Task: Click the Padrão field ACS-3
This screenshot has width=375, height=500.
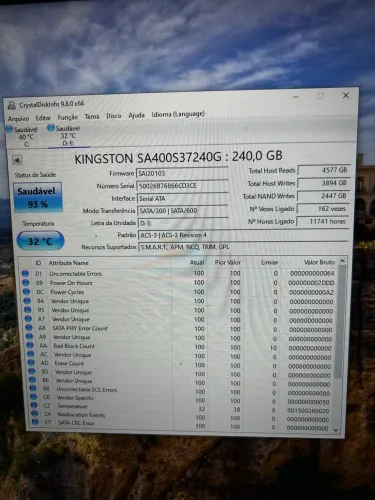Action: pyautogui.click(x=243, y=235)
